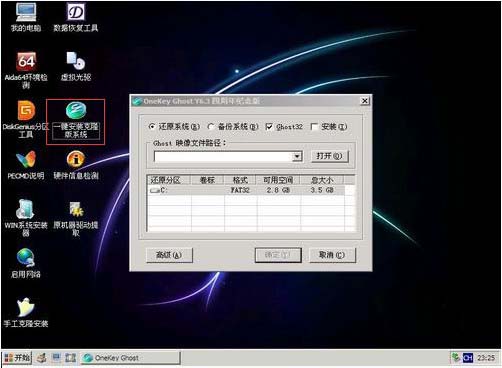Click inside the Ghost image path field
The image size is (502, 368).
pos(223,156)
